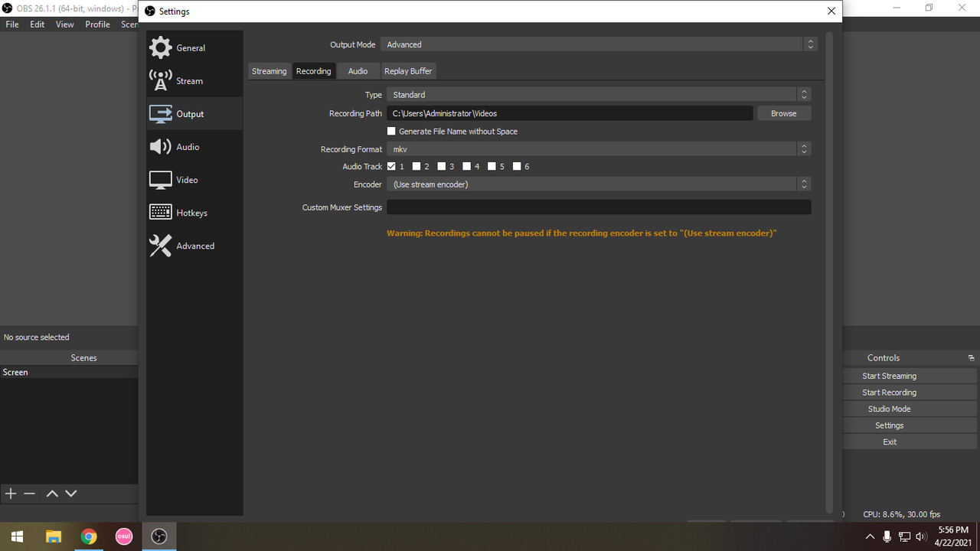Select the Video monitor icon in the sidebar
This screenshot has width=980, height=551.
point(161,180)
